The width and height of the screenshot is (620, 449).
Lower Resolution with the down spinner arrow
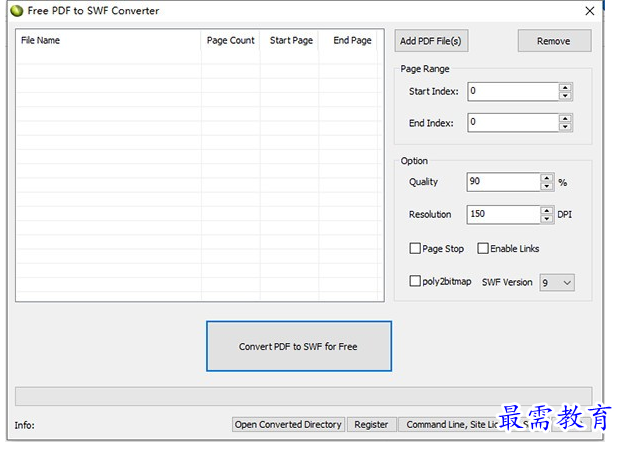point(547,219)
